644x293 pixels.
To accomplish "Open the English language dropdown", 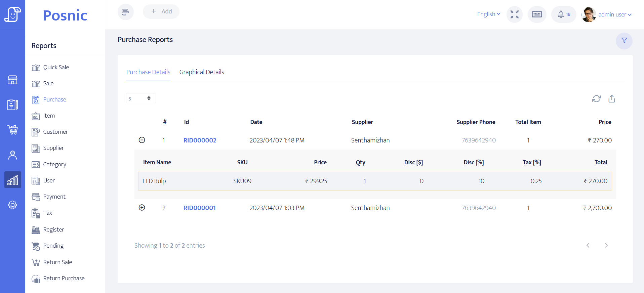I will coord(488,14).
